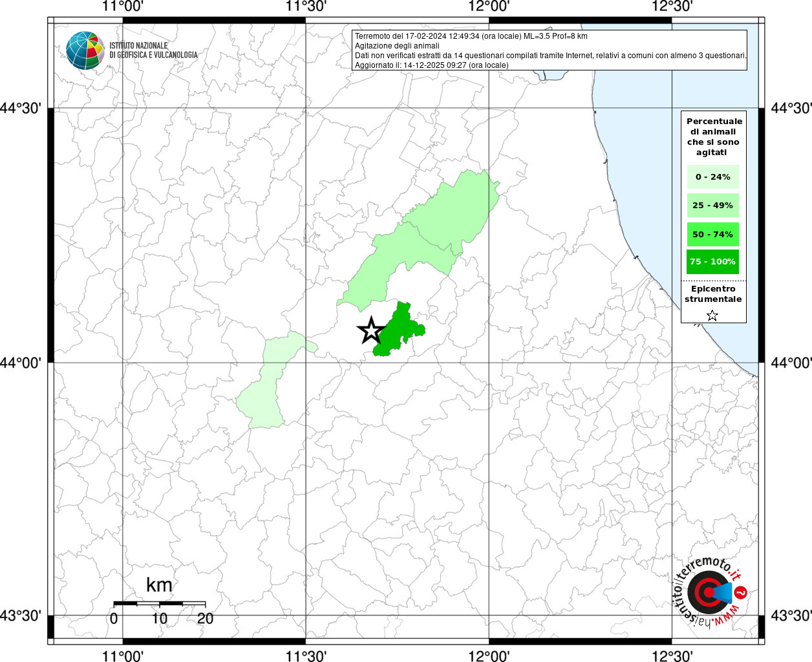Screen dimensions: 812x662
Task: Select the 50 - 74% legend swatch
Action: click(x=712, y=234)
